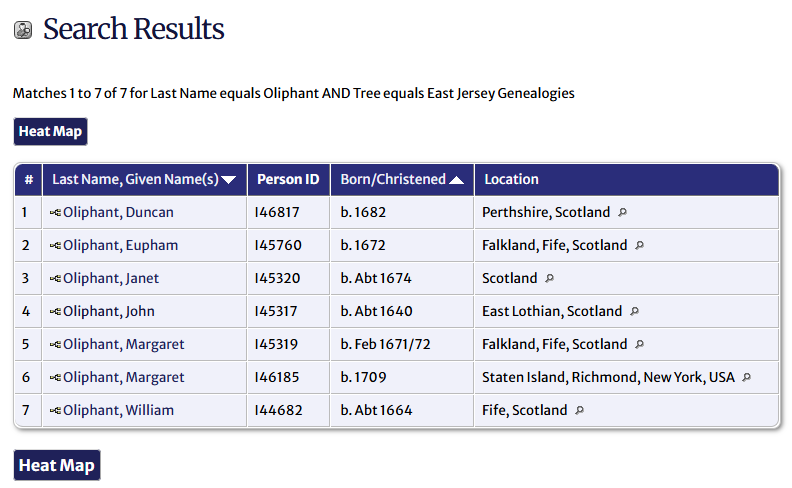Screen dimensions: 792x488
Task: Sort descending by Last Name arrow
Action: 229,180
